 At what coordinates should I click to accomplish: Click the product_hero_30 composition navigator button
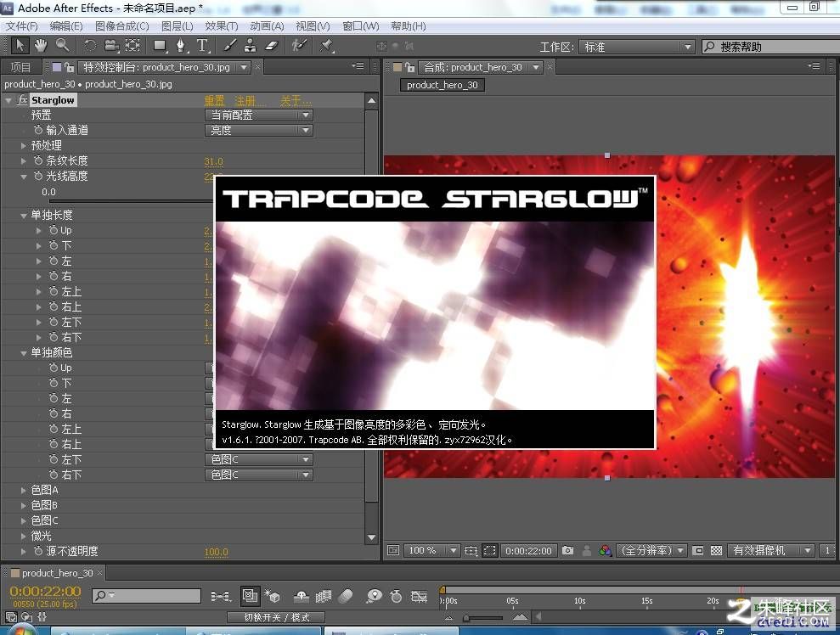coord(442,85)
